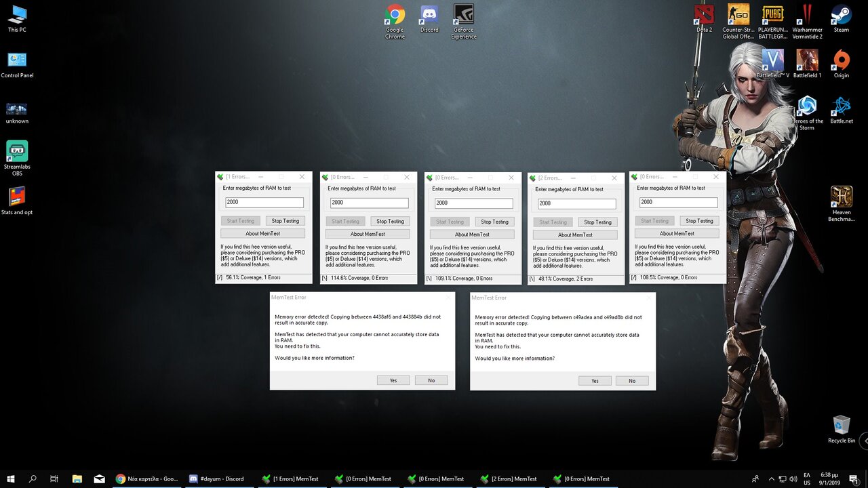Switch to the '#dayum - Discord' taskbar window
This screenshot has height=488, width=868.
click(220, 479)
